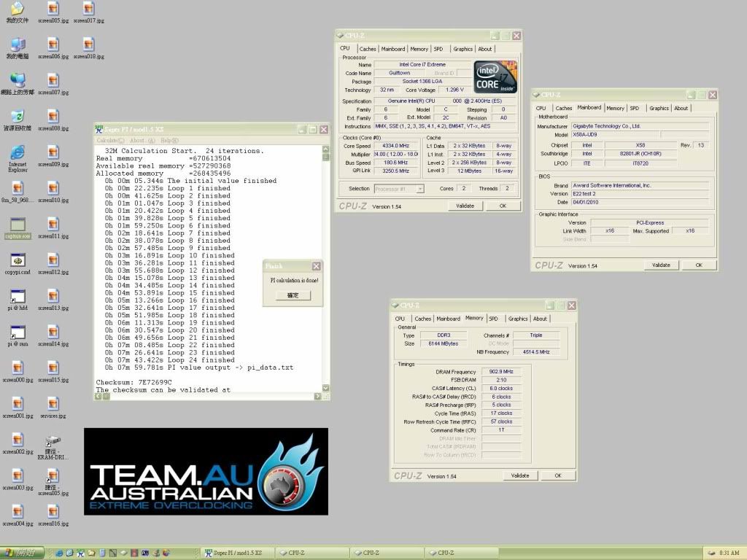Select the screen002.jpg file icon
Screen dimensions: 747x560
point(18,444)
